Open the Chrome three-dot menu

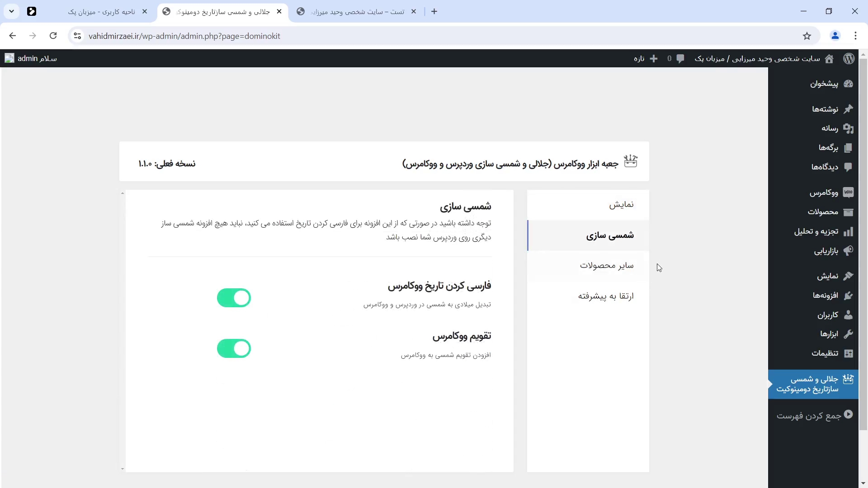pyautogui.click(x=855, y=36)
